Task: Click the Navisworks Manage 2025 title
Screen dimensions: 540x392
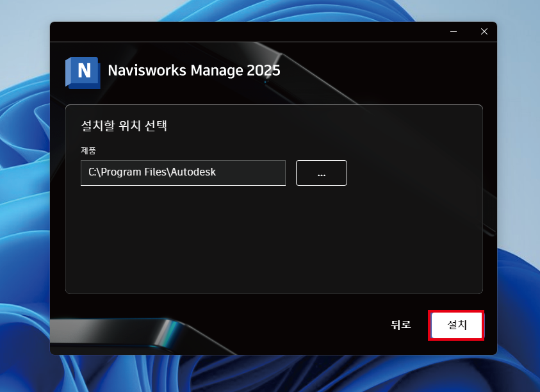Action: (194, 70)
